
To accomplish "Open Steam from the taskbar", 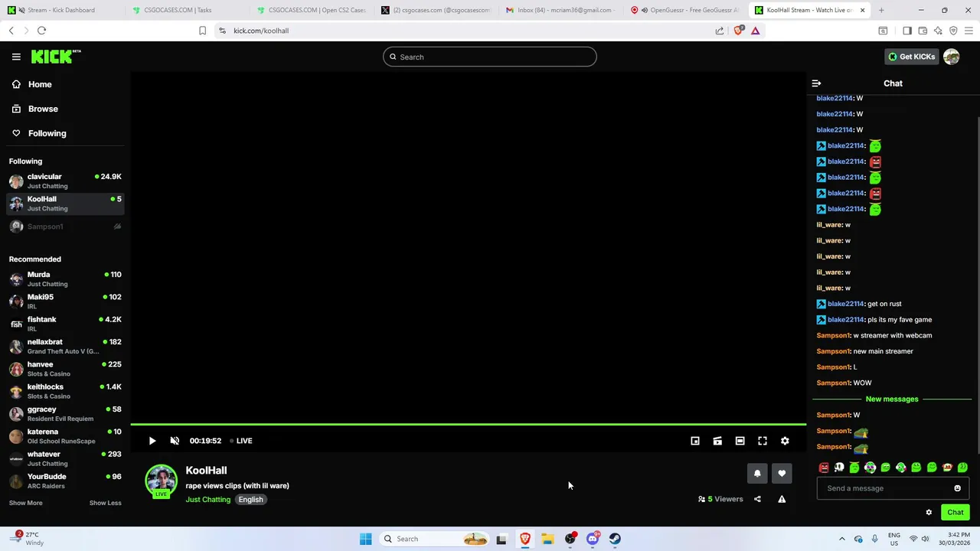I will (x=615, y=539).
